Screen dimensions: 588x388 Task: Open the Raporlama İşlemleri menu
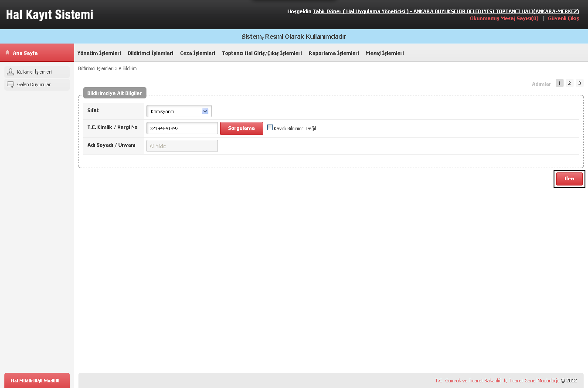pos(334,53)
